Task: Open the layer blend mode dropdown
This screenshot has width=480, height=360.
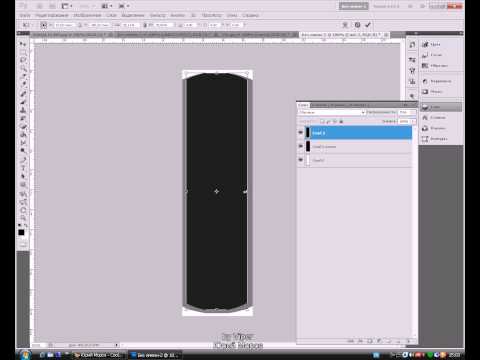Action: (x=332, y=113)
